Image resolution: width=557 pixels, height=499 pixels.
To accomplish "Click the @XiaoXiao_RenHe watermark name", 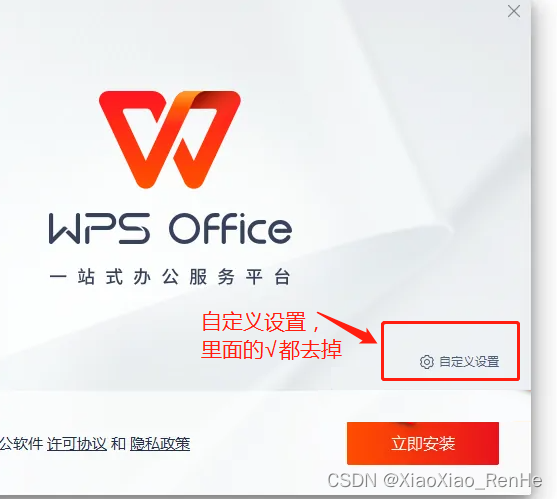I will coord(463,481).
